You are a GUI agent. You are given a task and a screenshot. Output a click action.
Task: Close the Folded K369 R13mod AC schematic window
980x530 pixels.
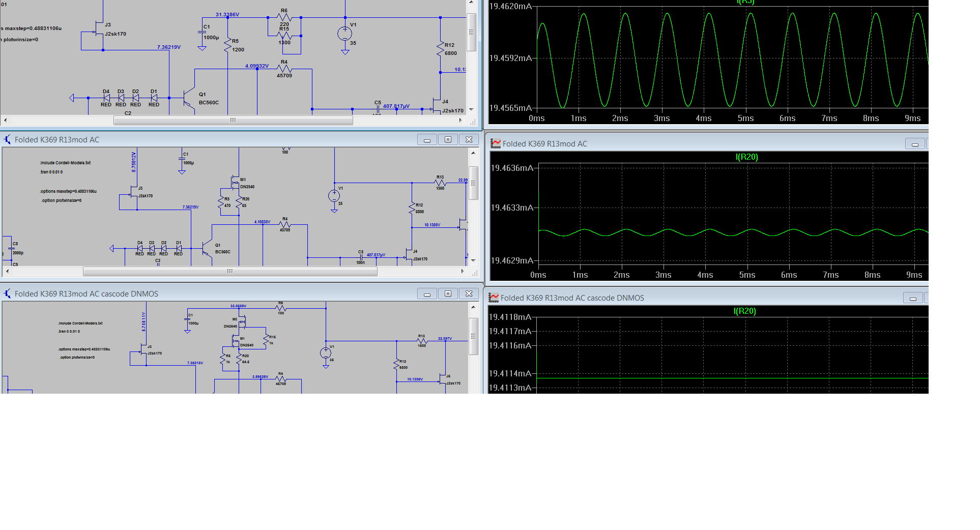point(469,139)
